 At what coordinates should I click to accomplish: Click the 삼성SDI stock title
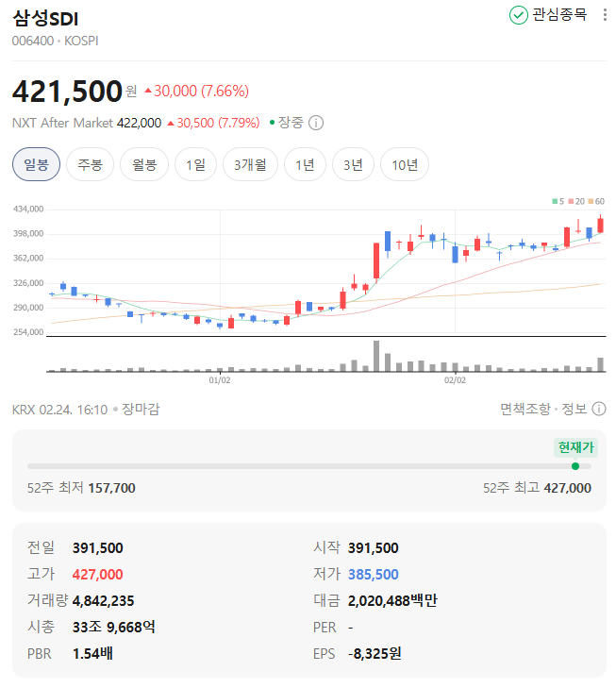pos(45,19)
